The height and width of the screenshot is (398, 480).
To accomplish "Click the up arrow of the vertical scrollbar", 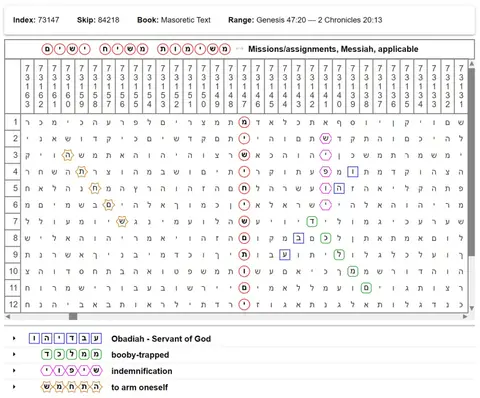I will (471, 63).
